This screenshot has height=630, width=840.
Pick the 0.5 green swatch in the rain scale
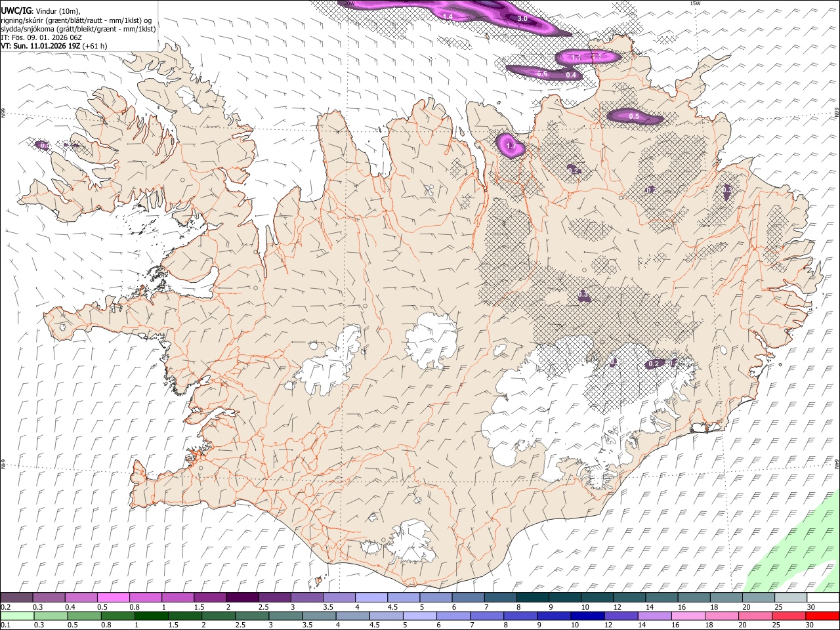pyautogui.click(x=84, y=616)
